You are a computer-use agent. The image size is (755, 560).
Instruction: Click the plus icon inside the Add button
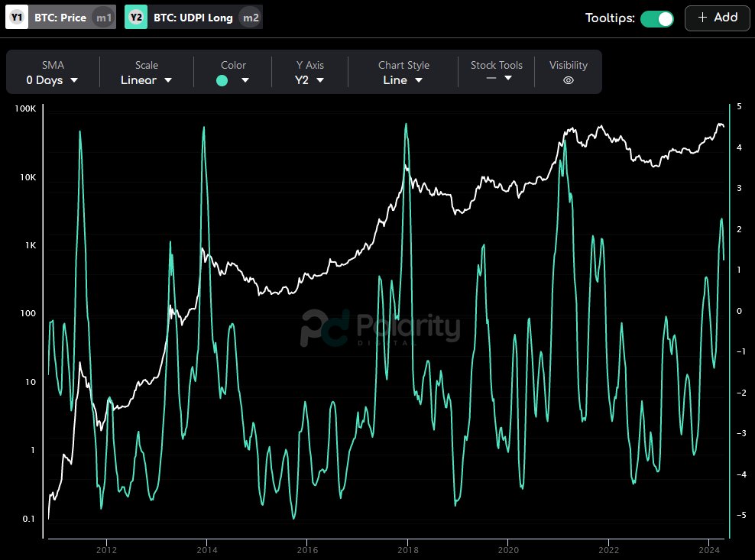pyautogui.click(x=702, y=18)
